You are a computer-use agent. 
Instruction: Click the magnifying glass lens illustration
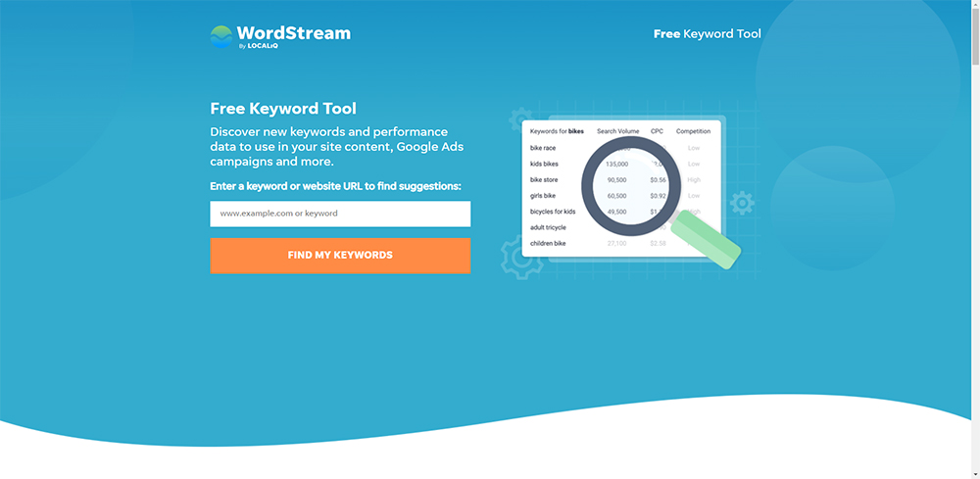[x=630, y=186]
